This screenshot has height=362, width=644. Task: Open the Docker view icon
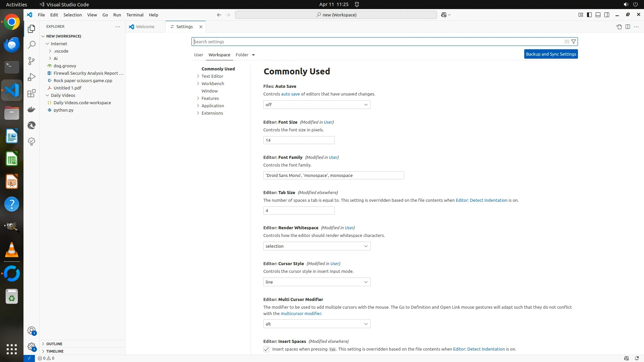tap(32, 109)
